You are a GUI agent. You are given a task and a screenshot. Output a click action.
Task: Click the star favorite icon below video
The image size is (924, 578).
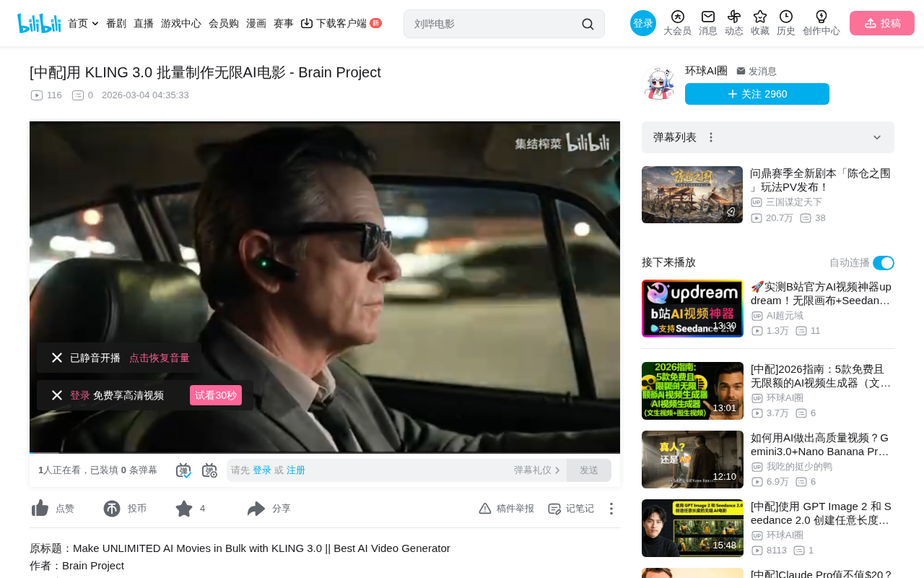[x=184, y=509]
